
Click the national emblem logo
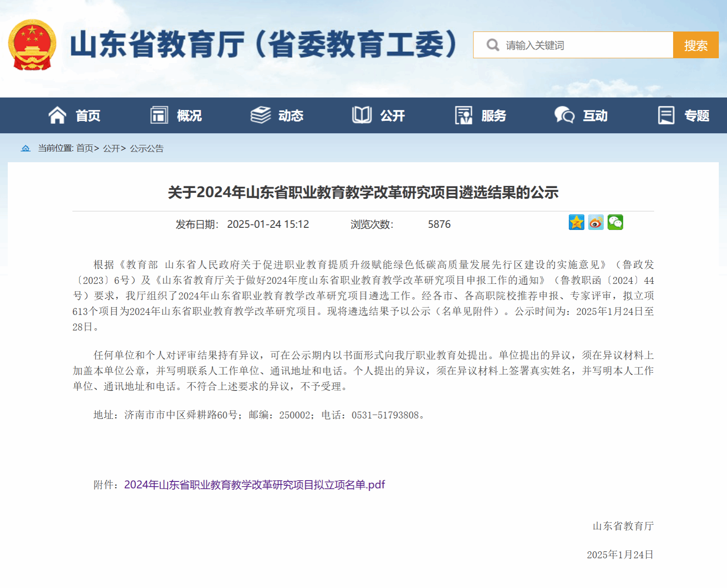click(x=32, y=45)
